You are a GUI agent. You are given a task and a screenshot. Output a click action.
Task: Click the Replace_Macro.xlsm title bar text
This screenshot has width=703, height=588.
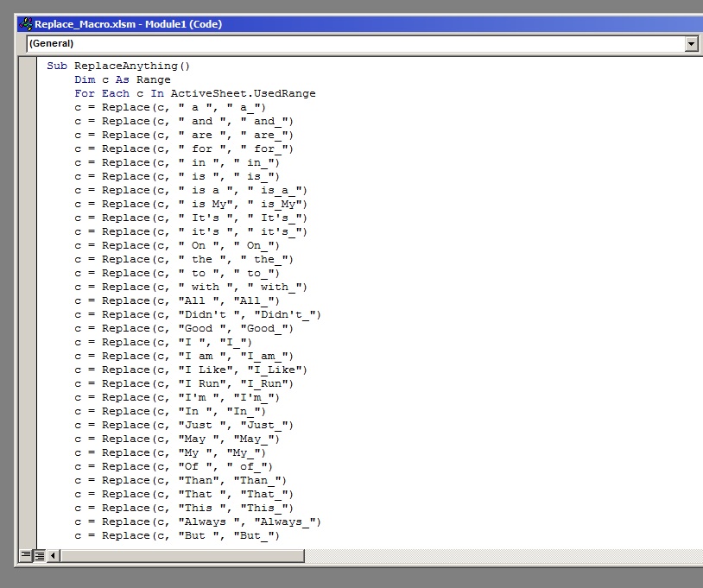click(x=128, y=24)
